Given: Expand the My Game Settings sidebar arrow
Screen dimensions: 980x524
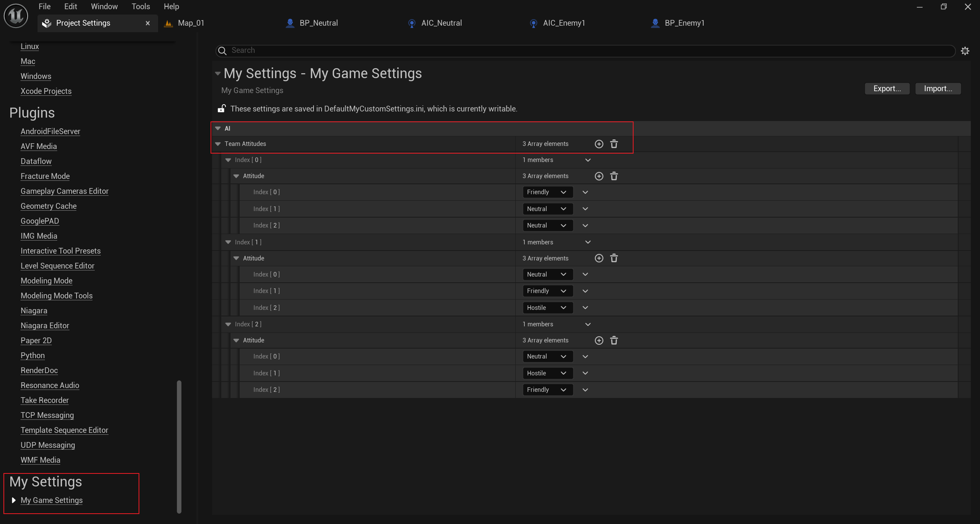Looking at the screenshot, I should (x=14, y=500).
